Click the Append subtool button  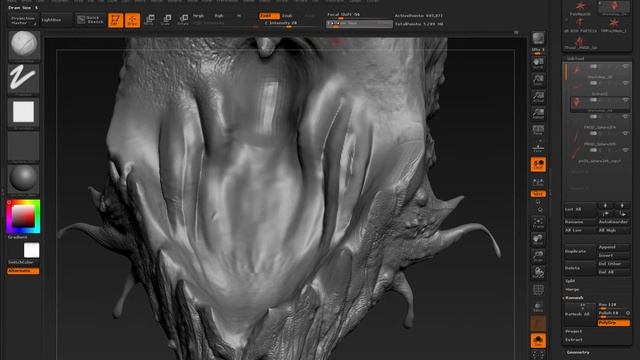click(x=613, y=247)
